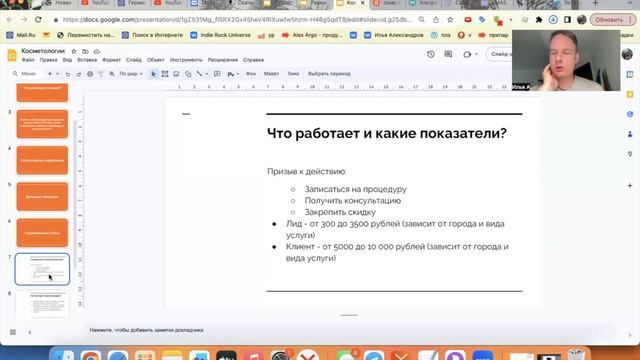Open version history clock icon
This screenshot has width=640, height=360.
point(431,54)
